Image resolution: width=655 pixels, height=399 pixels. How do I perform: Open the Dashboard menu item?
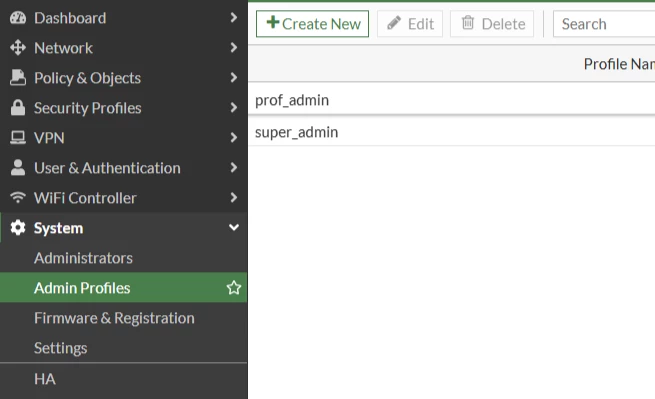pyautogui.click(x=124, y=18)
